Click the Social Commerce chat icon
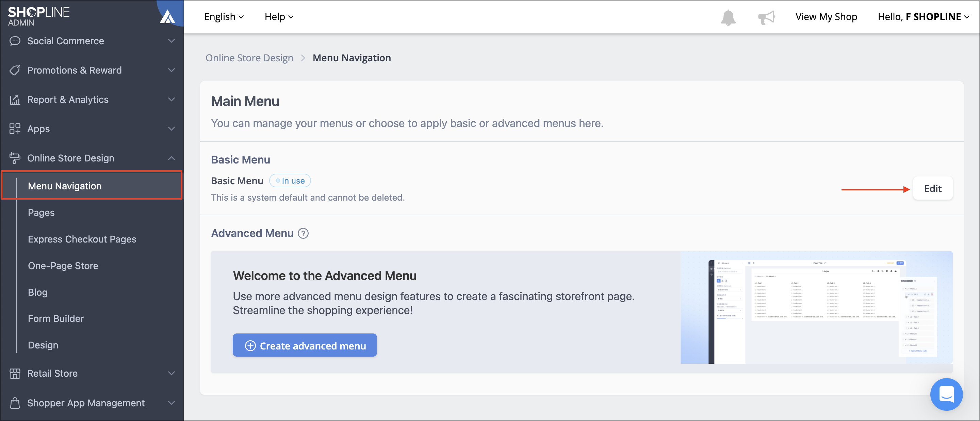This screenshot has width=980, height=421. (x=15, y=41)
